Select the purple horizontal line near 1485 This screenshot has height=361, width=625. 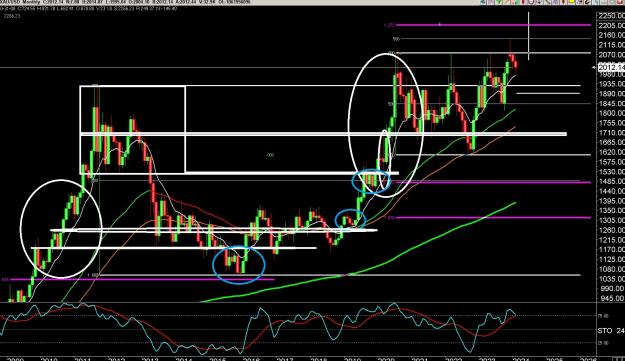pos(493,182)
